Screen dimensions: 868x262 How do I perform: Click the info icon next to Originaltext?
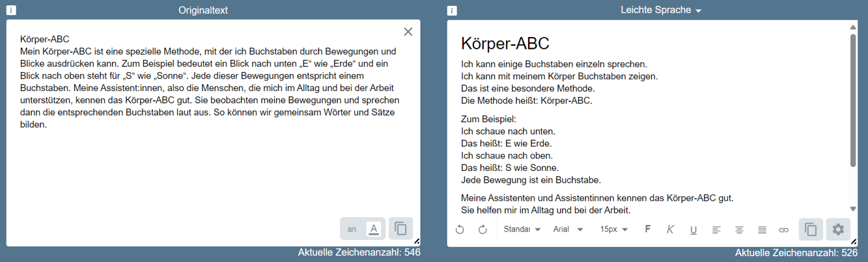pyautogui.click(x=12, y=10)
